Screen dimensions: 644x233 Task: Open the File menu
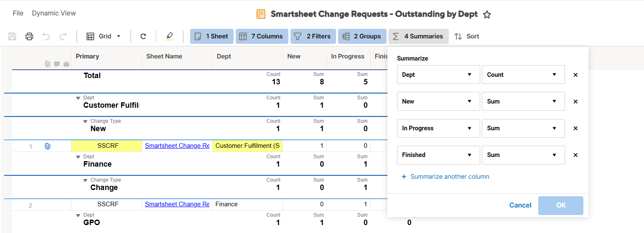click(18, 13)
